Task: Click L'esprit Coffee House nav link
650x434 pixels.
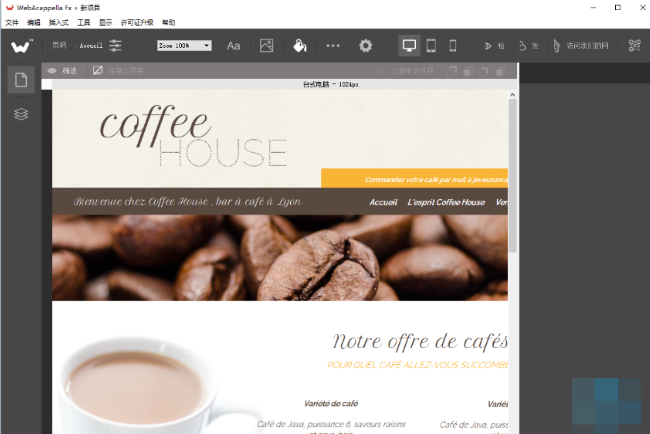Action: pyautogui.click(x=446, y=202)
